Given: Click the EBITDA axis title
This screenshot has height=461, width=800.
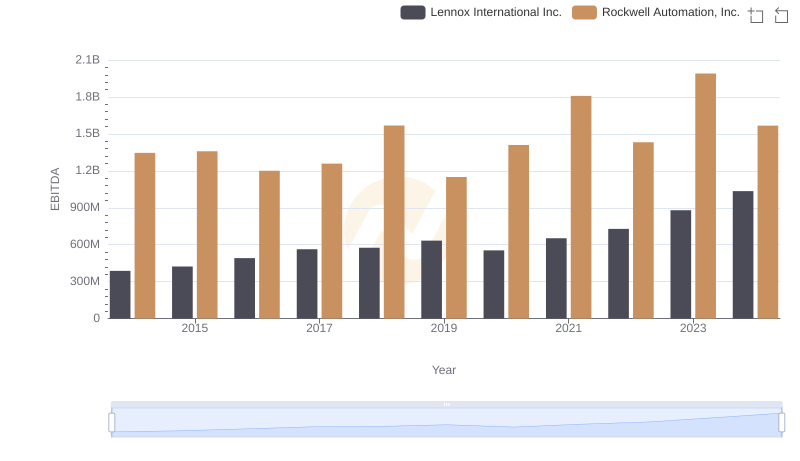Looking at the screenshot, I should click(x=55, y=189).
